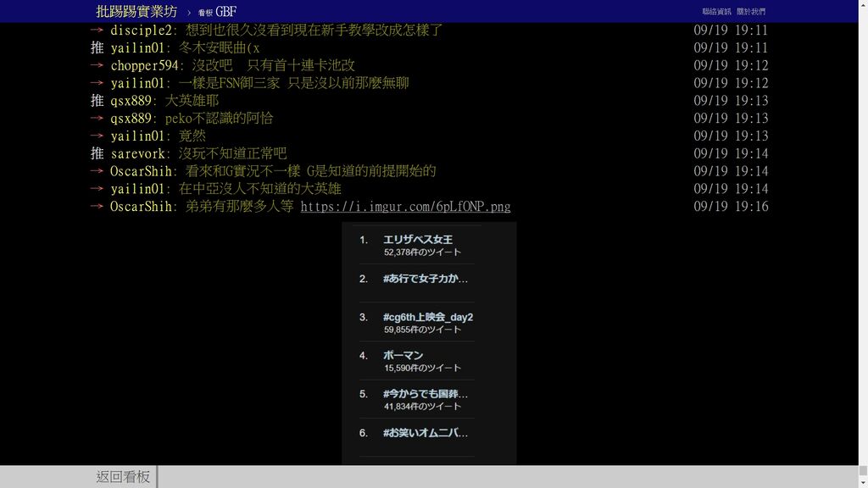The image size is (868, 488).
Task: Open the 批踢踢實業坊 home link
Action: (x=136, y=11)
